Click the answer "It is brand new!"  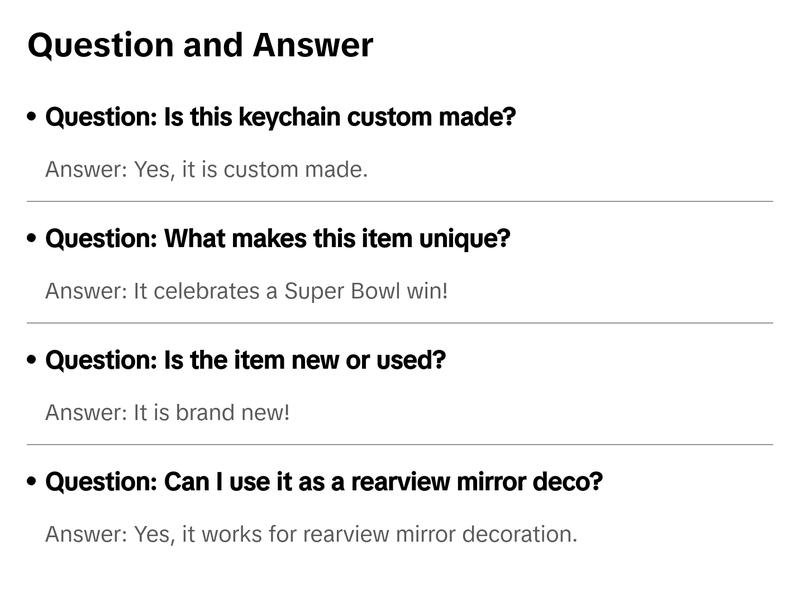(167, 412)
